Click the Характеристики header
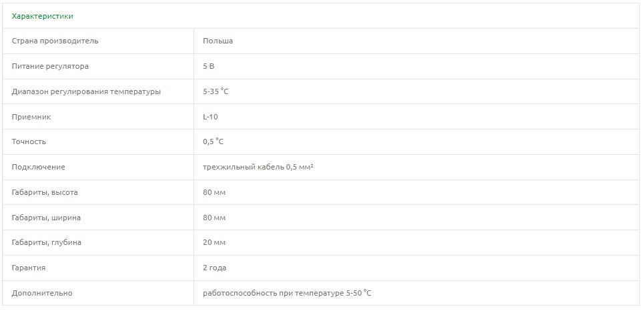 (43, 16)
